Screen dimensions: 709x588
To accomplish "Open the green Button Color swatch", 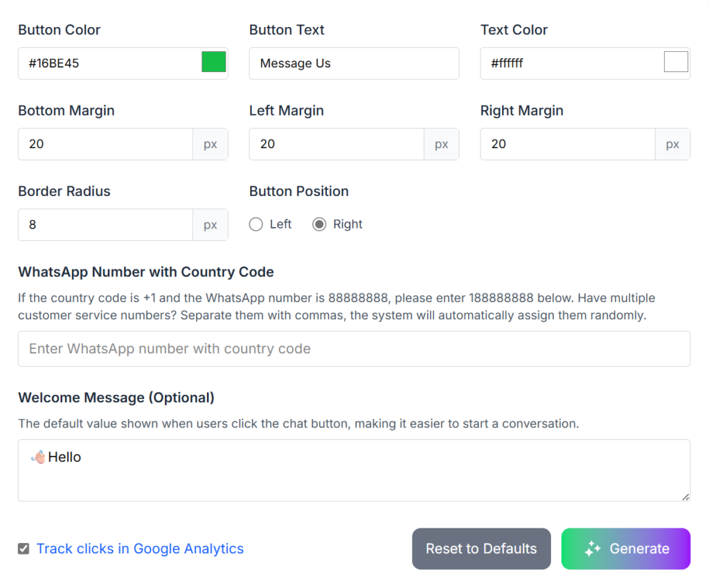I will tap(213, 62).
